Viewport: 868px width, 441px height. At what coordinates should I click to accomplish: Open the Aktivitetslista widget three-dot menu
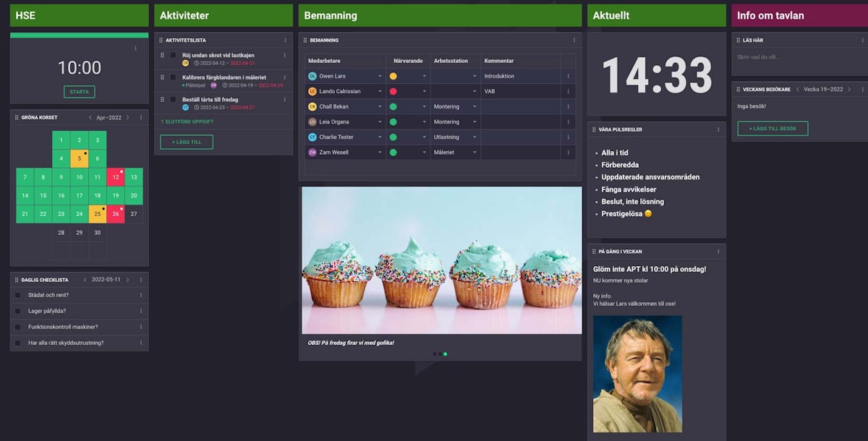tap(285, 40)
